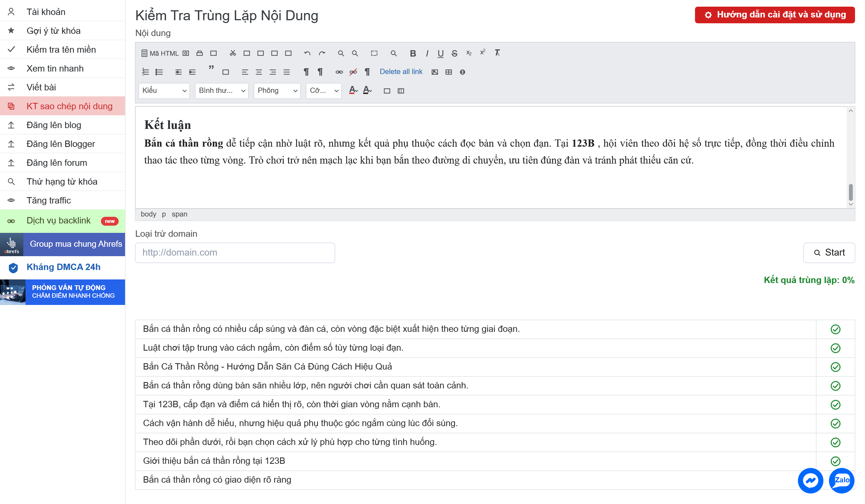The height and width of the screenshot is (504, 865).
Task: Click the preview icon next to Mã HTML
Action: 186,53
